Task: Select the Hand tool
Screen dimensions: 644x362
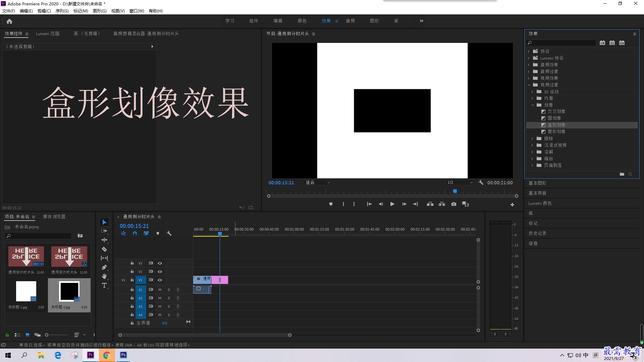Action: [x=104, y=276]
